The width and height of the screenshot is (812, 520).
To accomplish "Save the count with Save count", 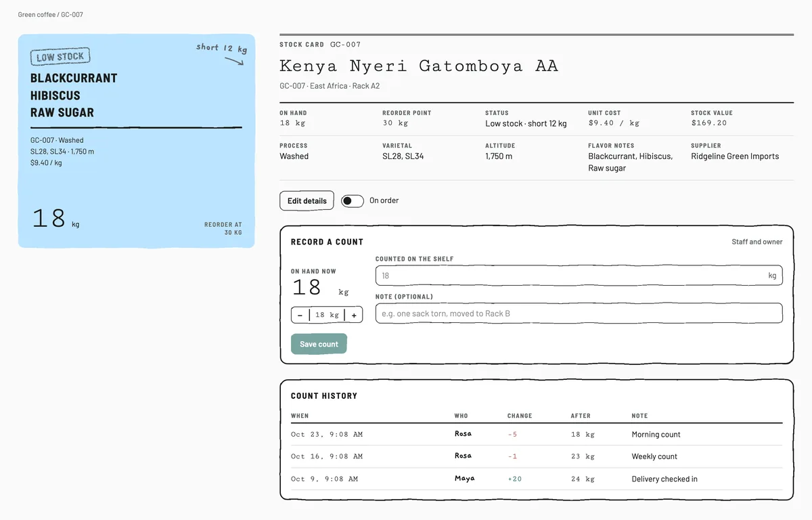I will coord(319,344).
